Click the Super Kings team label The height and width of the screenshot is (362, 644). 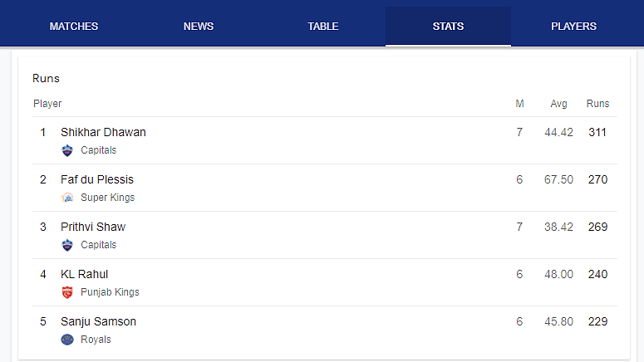(x=107, y=198)
